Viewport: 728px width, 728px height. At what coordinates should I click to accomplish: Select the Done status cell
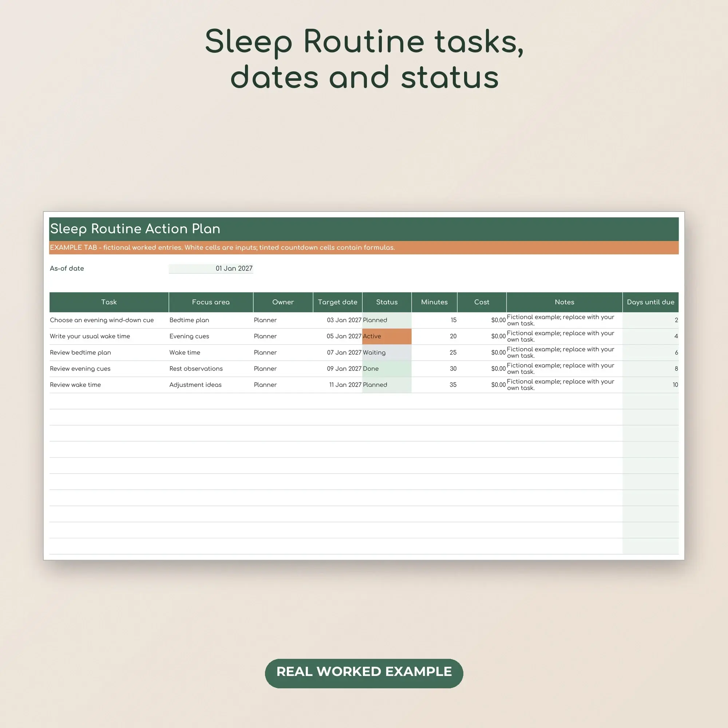click(x=387, y=369)
